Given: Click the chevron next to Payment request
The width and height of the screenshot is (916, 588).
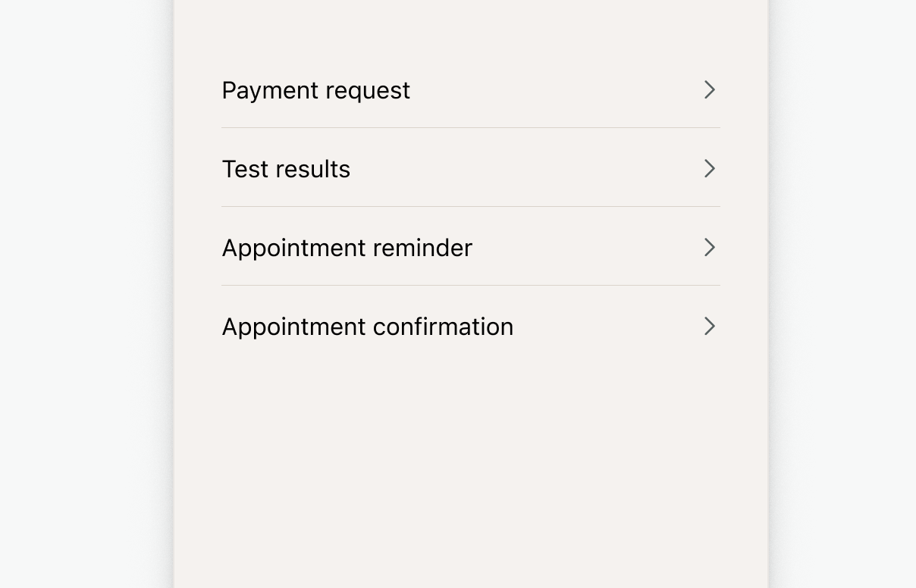Looking at the screenshot, I should (x=710, y=90).
